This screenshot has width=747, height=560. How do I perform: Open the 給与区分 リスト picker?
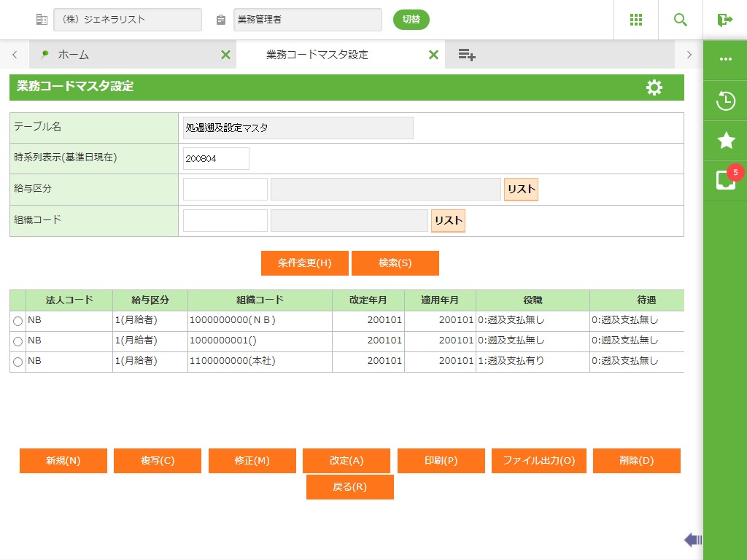tap(521, 190)
